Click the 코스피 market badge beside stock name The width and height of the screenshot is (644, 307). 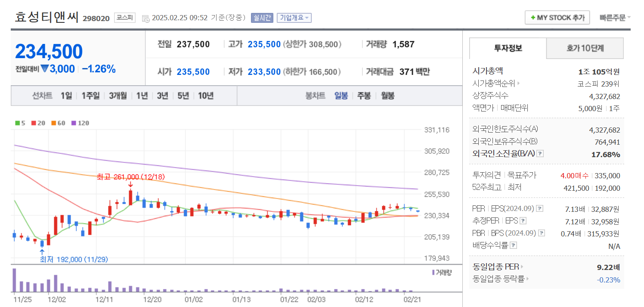point(124,18)
